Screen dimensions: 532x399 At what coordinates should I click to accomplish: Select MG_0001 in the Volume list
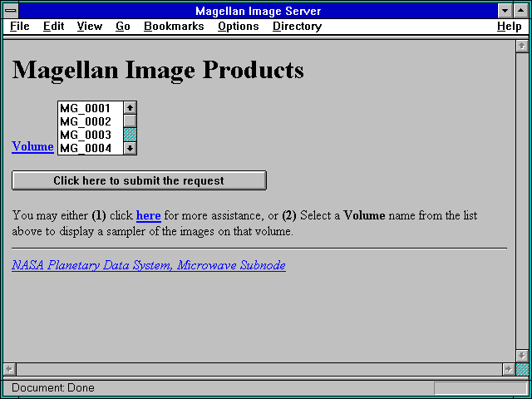(x=91, y=108)
